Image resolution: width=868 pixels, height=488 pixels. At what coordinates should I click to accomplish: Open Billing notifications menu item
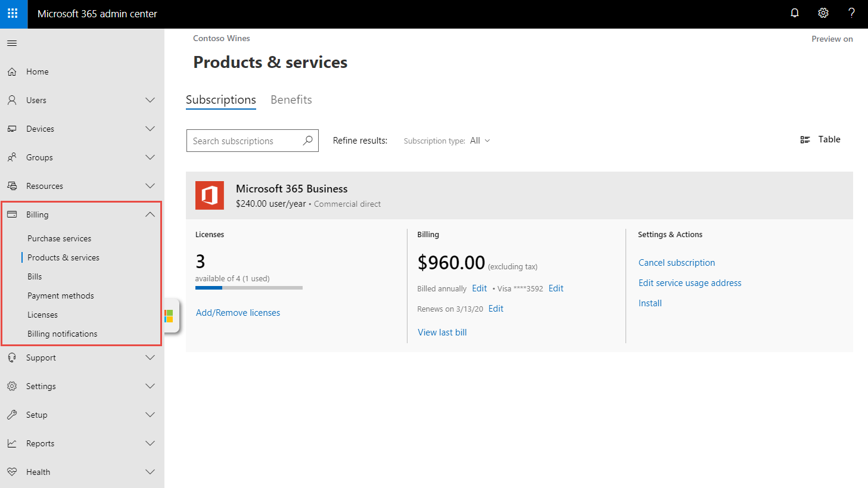point(63,334)
